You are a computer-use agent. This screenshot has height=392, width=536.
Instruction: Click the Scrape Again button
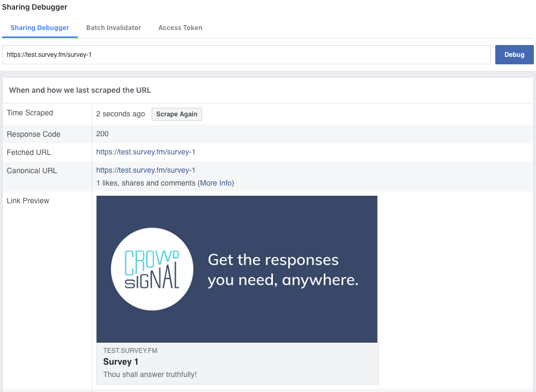pyautogui.click(x=176, y=114)
